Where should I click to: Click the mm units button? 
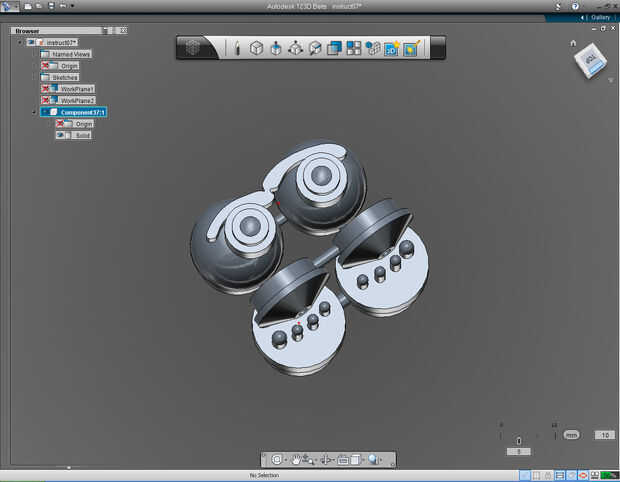[x=571, y=435]
